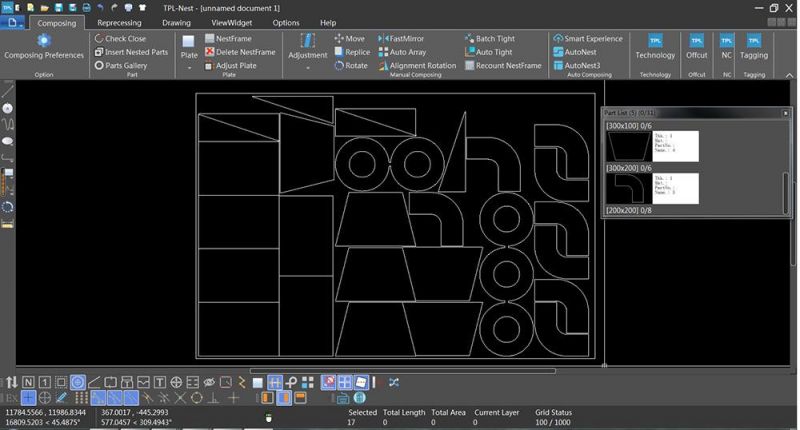Run AutoNest3 command
800x430 pixels.
click(x=577, y=65)
